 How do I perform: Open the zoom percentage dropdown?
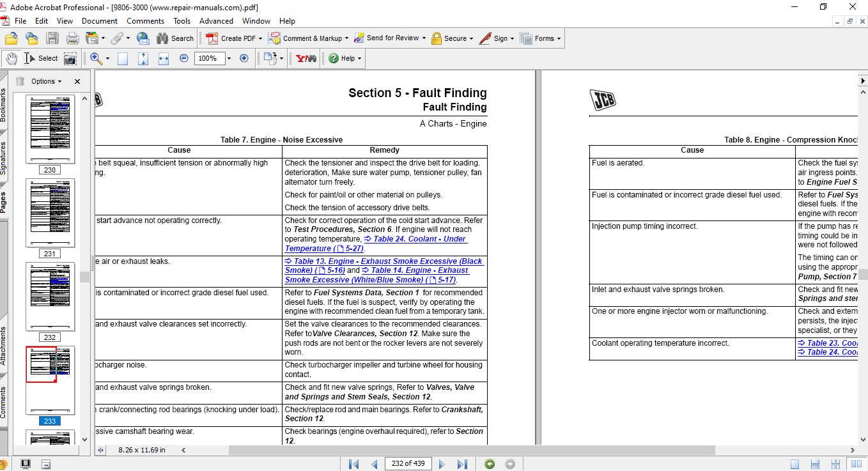pos(229,58)
